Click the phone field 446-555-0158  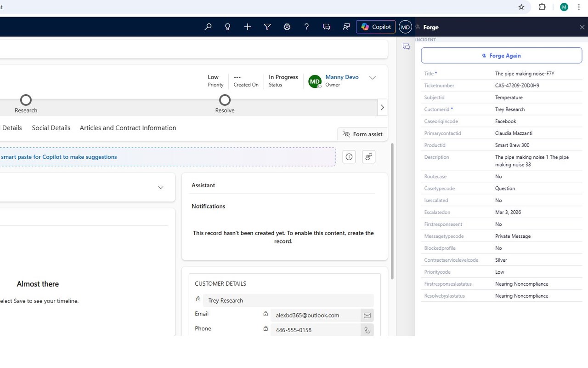[x=315, y=330]
